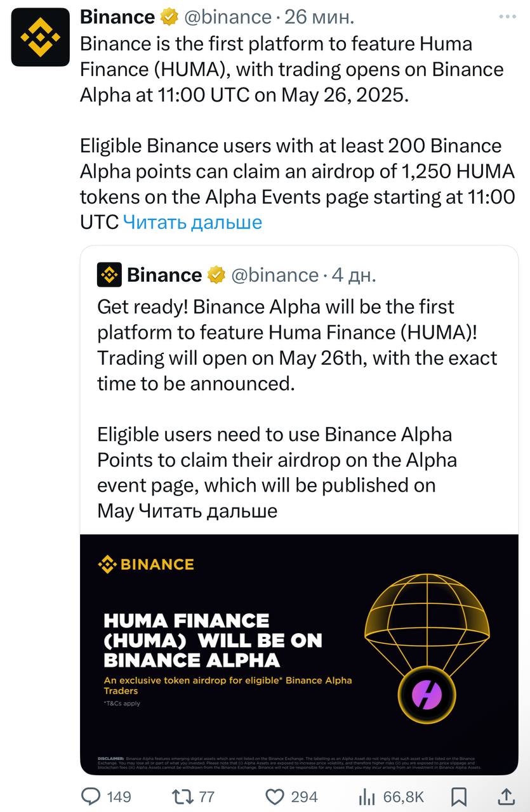Click the quoted tweet Binance avatar

(x=109, y=275)
